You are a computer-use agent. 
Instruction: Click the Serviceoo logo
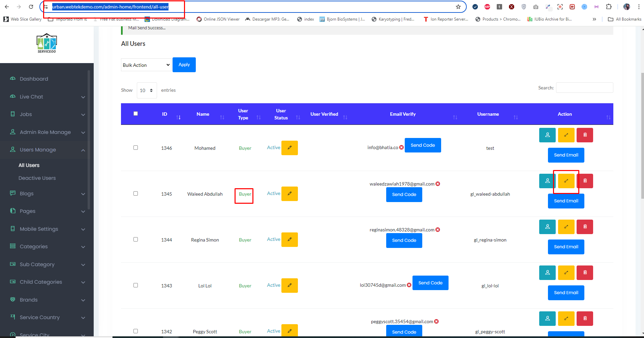(47, 43)
